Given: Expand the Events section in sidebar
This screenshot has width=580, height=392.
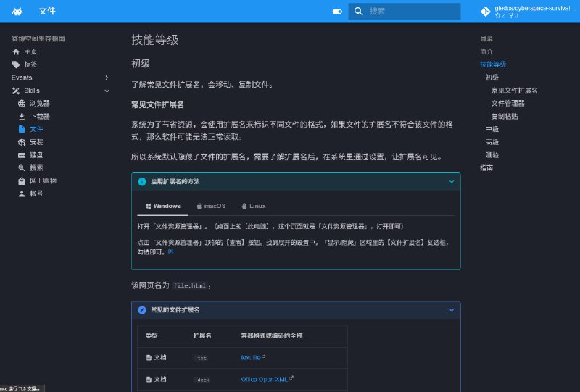Looking at the screenshot, I should pos(107,78).
